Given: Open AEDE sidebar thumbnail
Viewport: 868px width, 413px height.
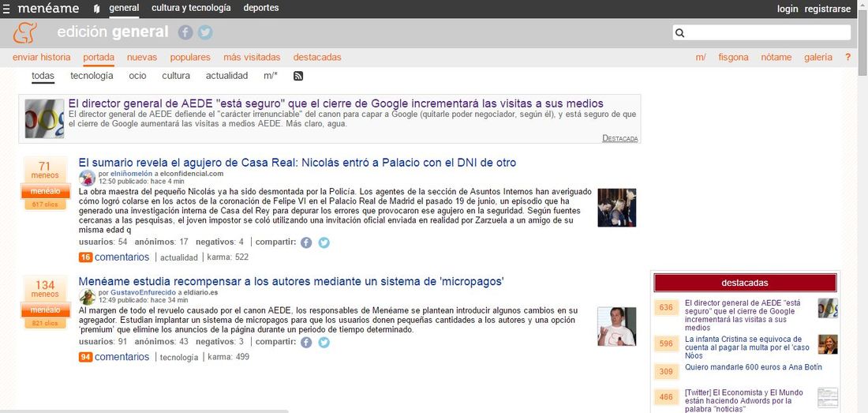Looking at the screenshot, I should [x=828, y=308].
